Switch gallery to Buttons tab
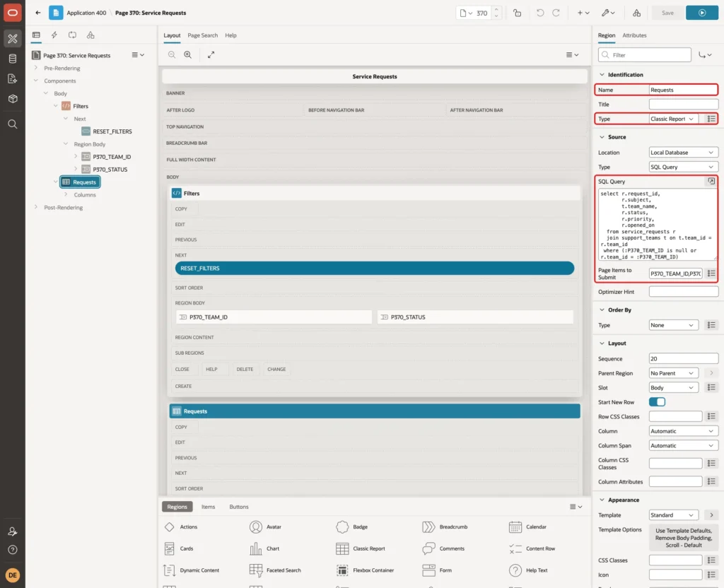The height and width of the screenshot is (588, 724). [239, 507]
